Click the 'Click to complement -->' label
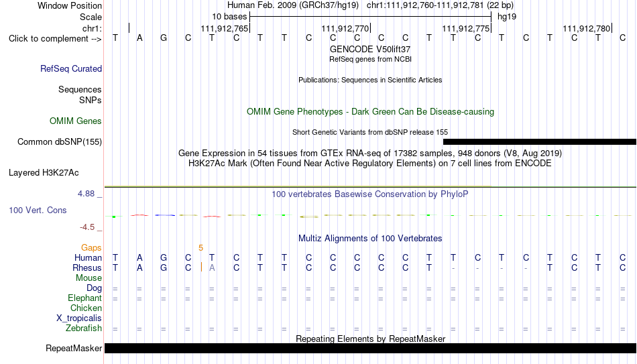 [55, 39]
